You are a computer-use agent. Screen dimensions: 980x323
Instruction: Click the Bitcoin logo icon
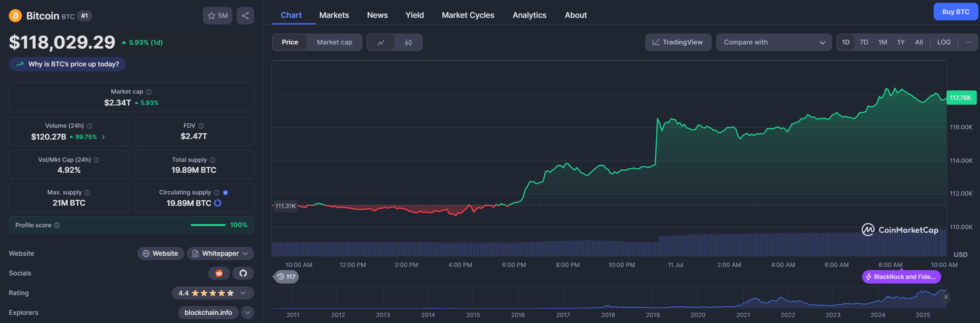coord(15,16)
